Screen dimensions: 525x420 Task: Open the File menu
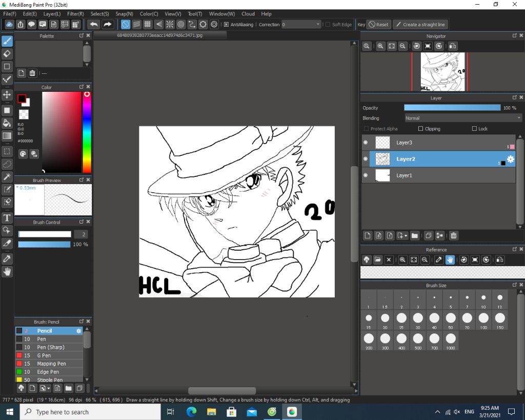pyautogui.click(x=9, y=14)
